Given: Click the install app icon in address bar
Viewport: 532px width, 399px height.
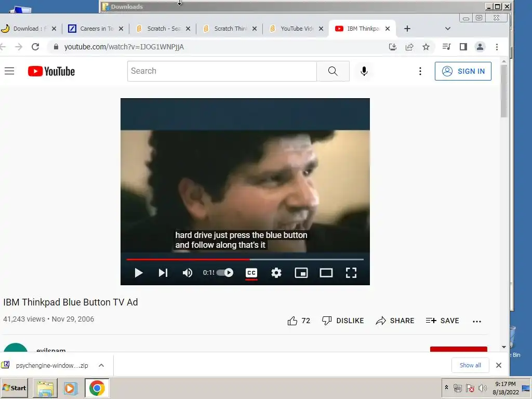Looking at the screenshot, I should click(x=393, y=47).
